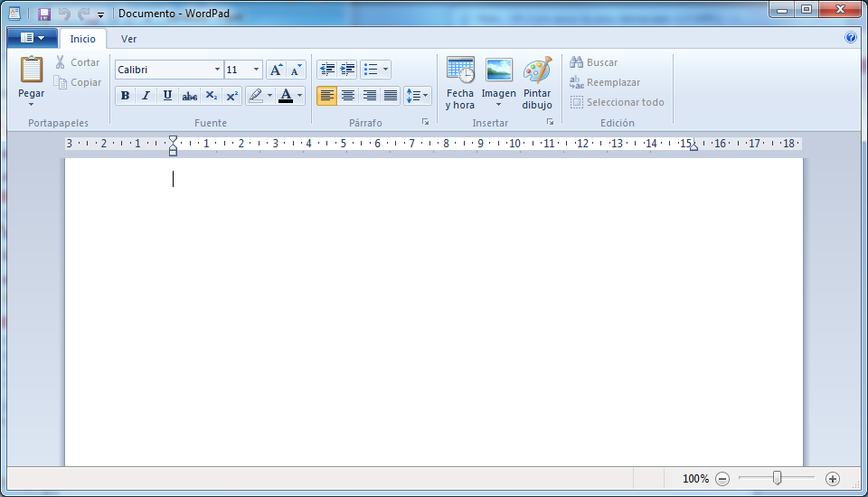This screenshot has width=868, height=497.
Task: Toggle subscript formatting
Action: (211, 96)
